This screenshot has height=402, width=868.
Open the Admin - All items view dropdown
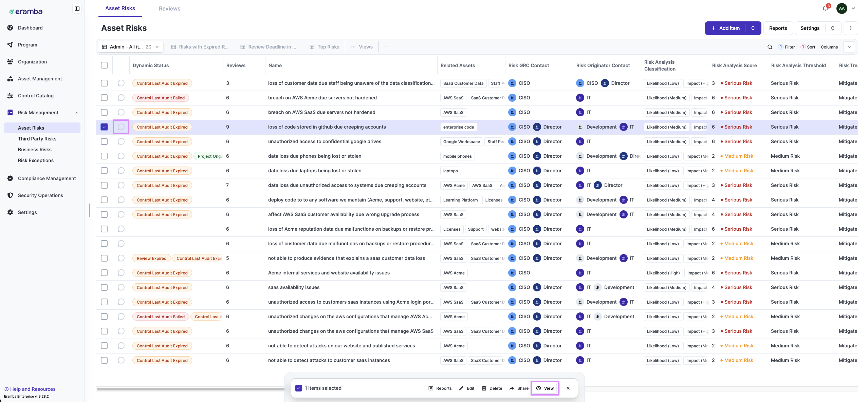point(131,47)
